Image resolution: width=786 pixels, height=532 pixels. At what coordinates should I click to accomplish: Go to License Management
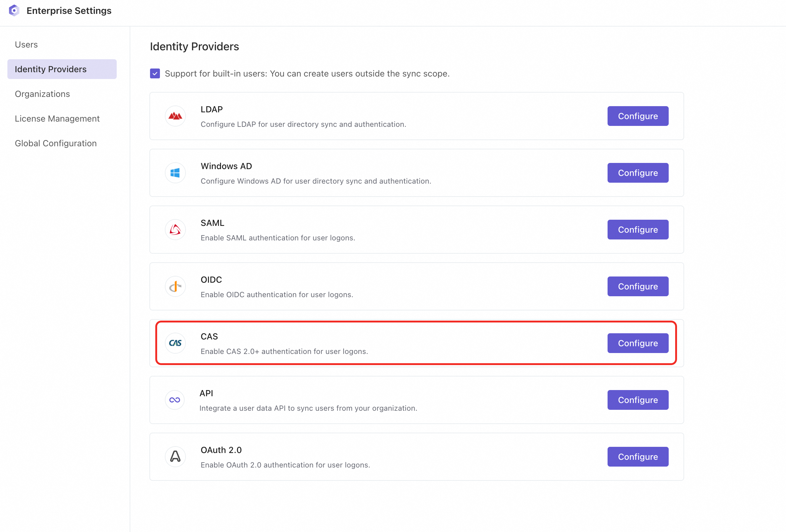click(57, 118)
